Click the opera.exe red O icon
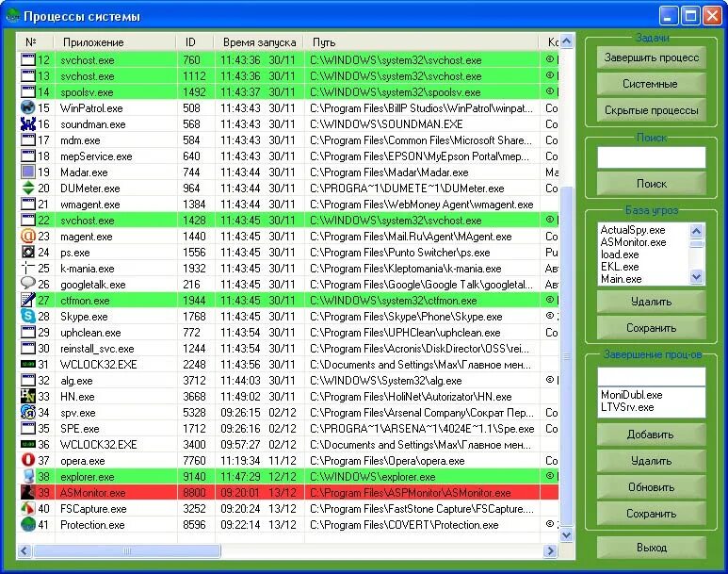The width and height of the screenshot is (728, 574). point(28,461)
